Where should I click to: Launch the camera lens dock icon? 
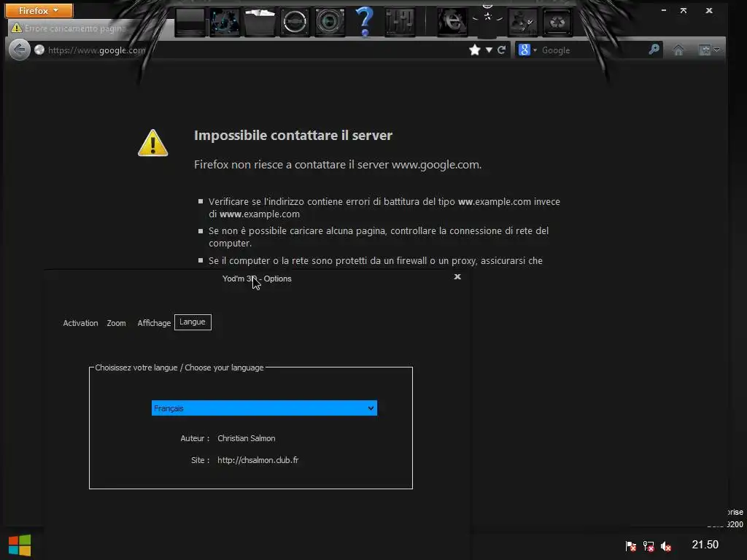pyautogui.click(x=330, y=22)
